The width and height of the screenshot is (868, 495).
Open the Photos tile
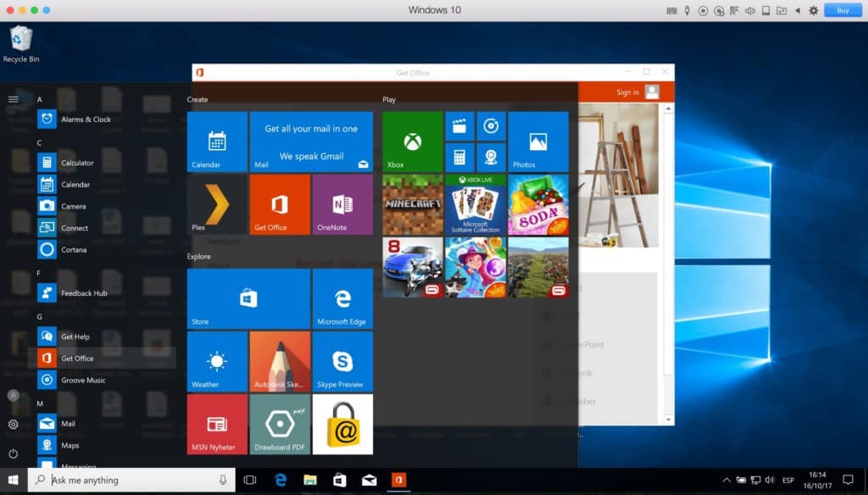538,142
